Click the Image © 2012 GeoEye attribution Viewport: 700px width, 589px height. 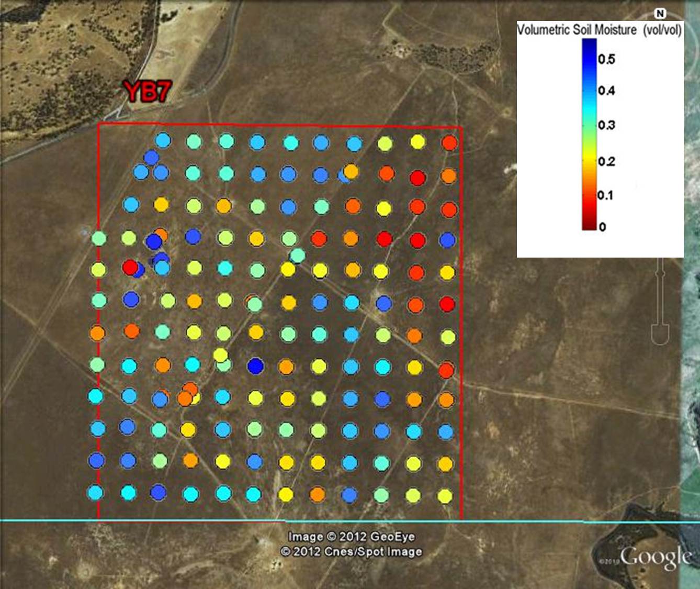click(351, 537)
